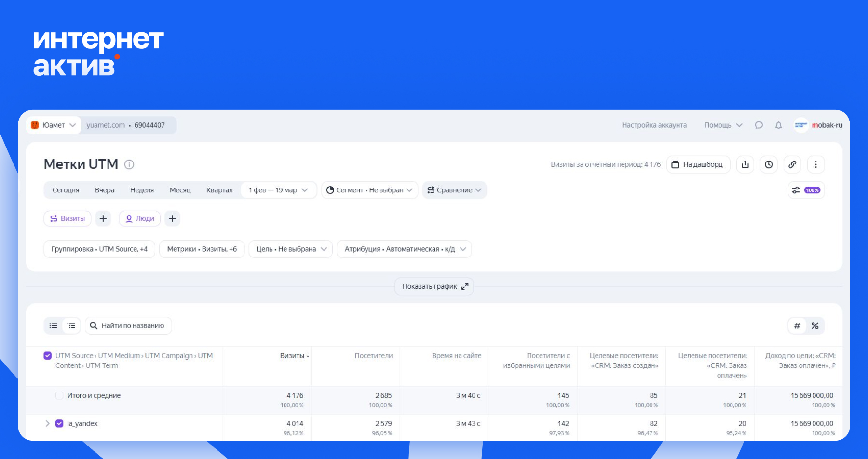Click Показать график button
Viewport: 868px width, 459px height.
tap(434, 286)
